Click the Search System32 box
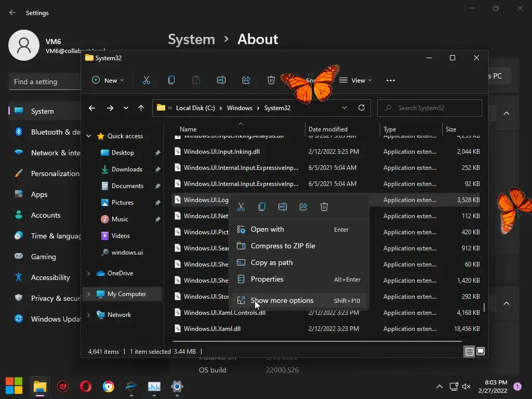The image size is (532, 399). click(429, 108)
